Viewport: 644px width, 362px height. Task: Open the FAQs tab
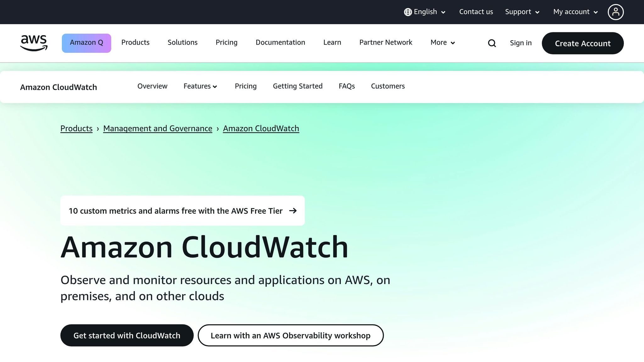(x=347, y=86)
